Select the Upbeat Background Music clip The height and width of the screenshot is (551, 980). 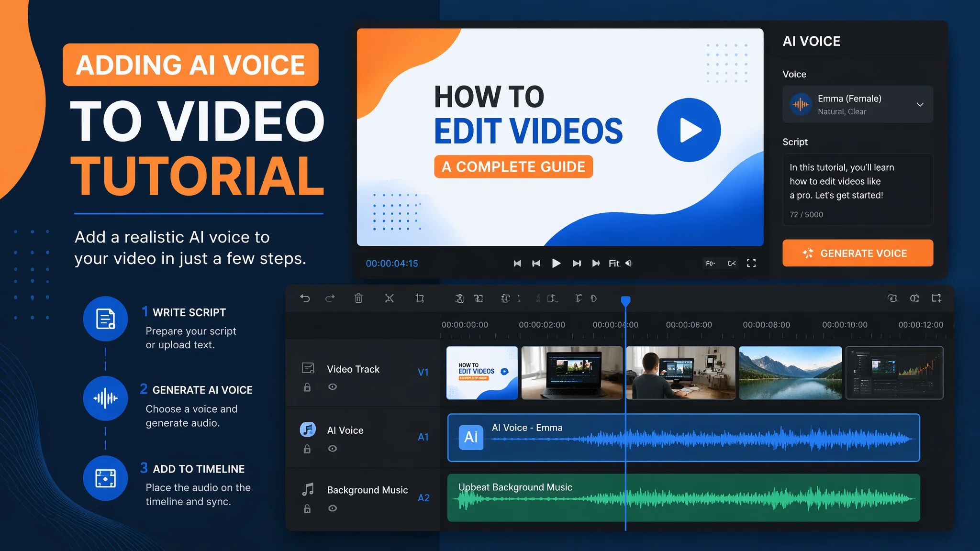(x=683, y=497)
